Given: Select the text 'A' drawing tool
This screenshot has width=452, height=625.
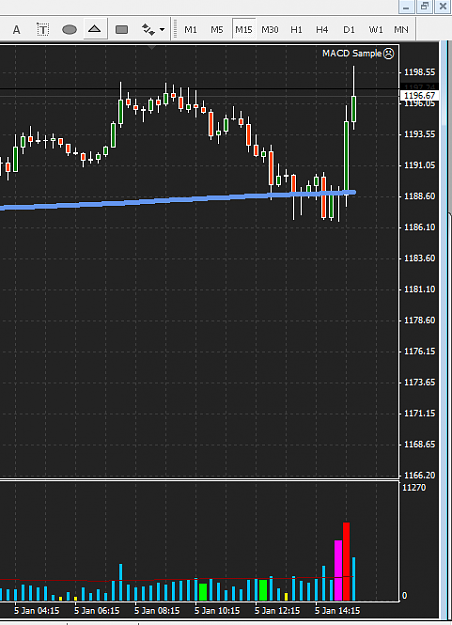Looking at the screenshot, I should point(16,30).
